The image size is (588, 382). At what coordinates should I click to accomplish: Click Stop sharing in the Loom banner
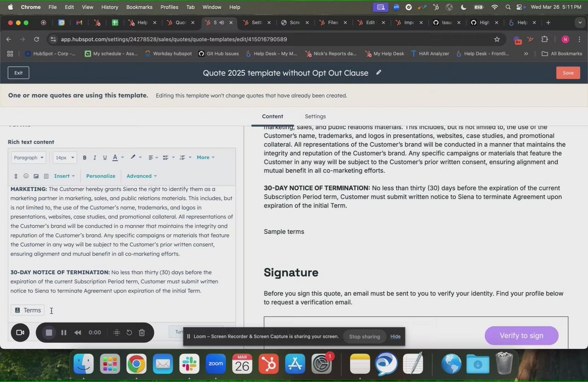point(364,337)
